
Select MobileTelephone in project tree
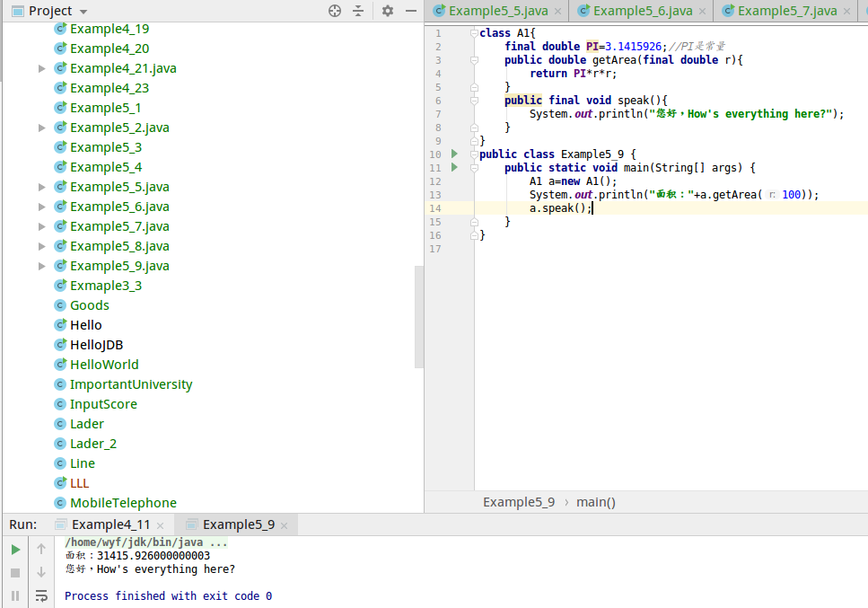[123, 503]
